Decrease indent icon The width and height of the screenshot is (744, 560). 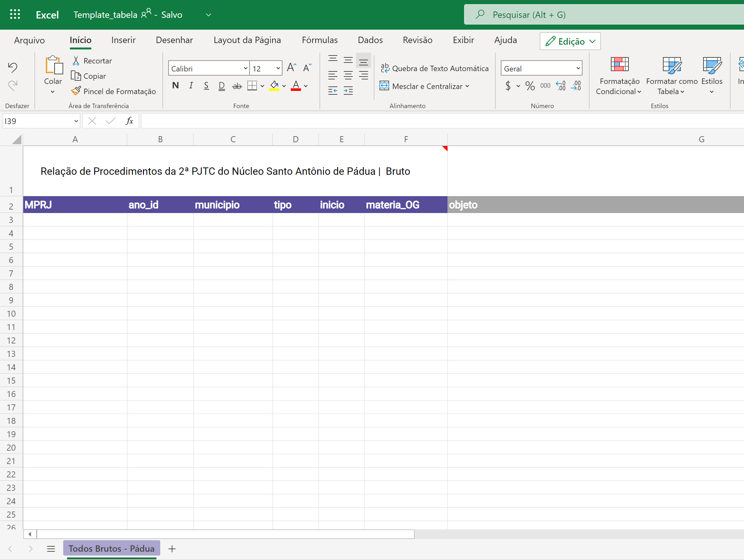pos(333,91)
